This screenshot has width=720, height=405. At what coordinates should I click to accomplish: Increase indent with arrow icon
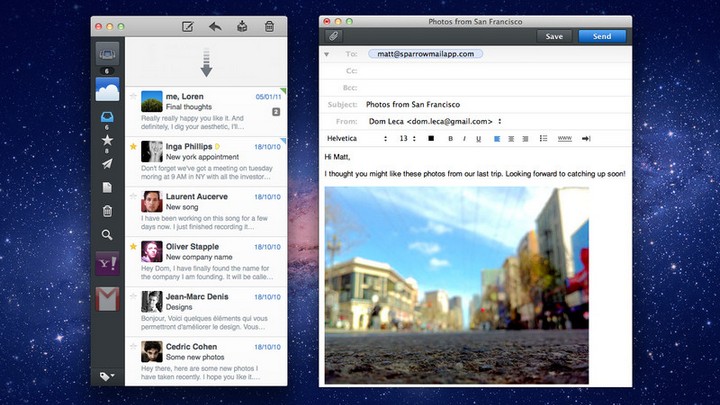[586, 138]
